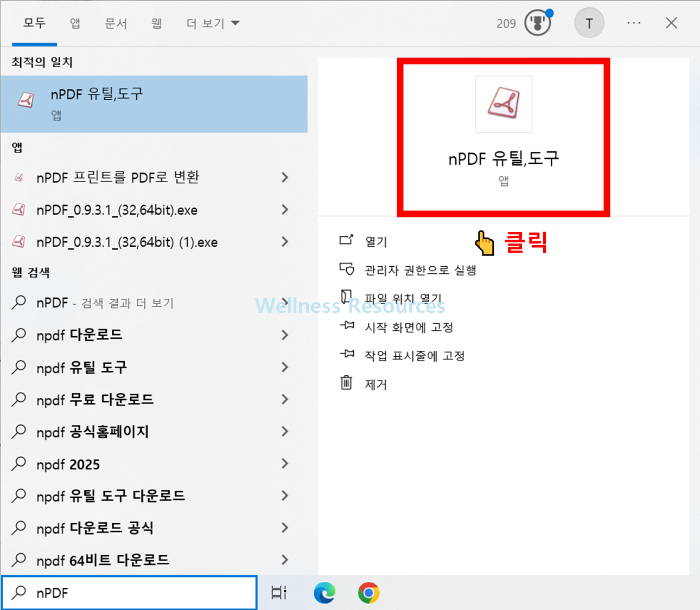Image resolution: width=700 pixels, height=610 pixels.
Task: Choose 파일 위치 열기
Action: point(403,298)
